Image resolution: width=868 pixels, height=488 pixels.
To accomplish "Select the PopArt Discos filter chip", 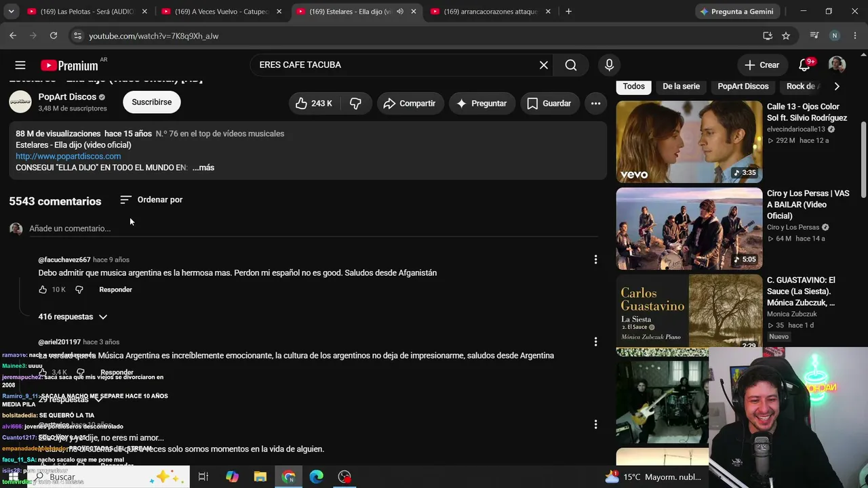I will click(x=743, y=86).
